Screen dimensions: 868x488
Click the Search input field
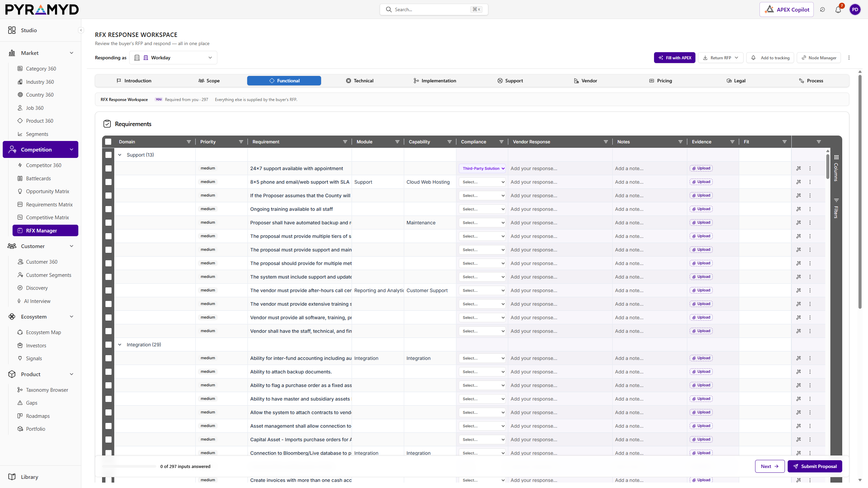[x=434, y=9]
